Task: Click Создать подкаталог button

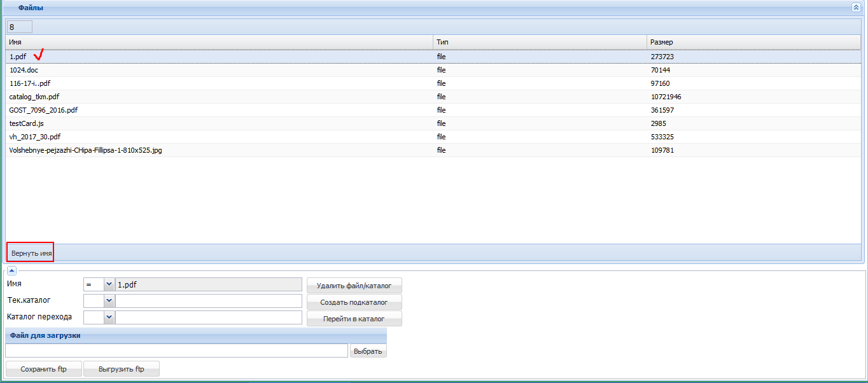Action: point(354,302)
